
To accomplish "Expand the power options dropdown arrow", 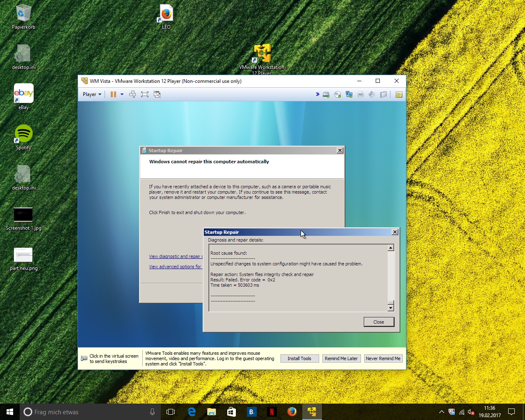I will click(122, 94).
